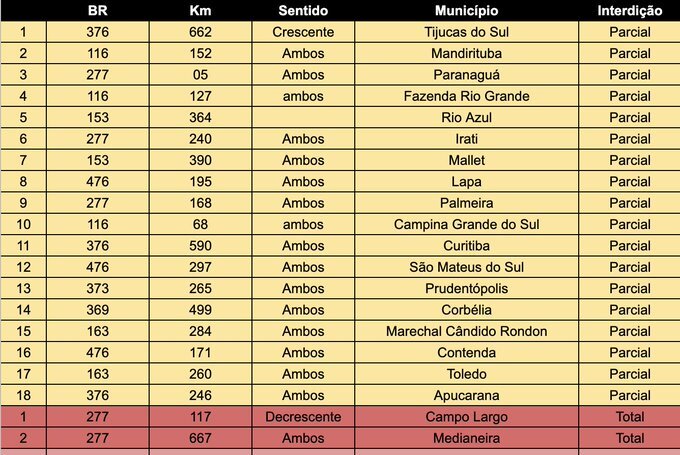Click the Marechal Cândido Rondon cell
The width and height of the screenshot is (680, 455).
[x=466, y=331]
